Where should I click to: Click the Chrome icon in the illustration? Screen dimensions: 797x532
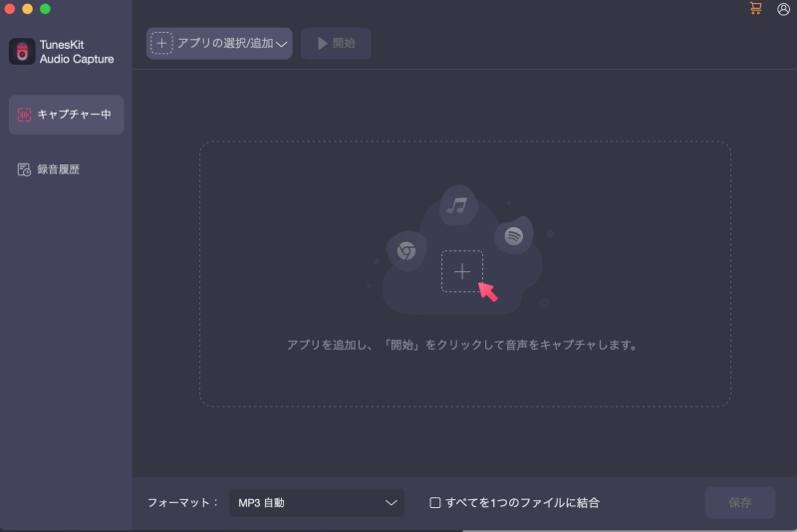tap(406, 250)
